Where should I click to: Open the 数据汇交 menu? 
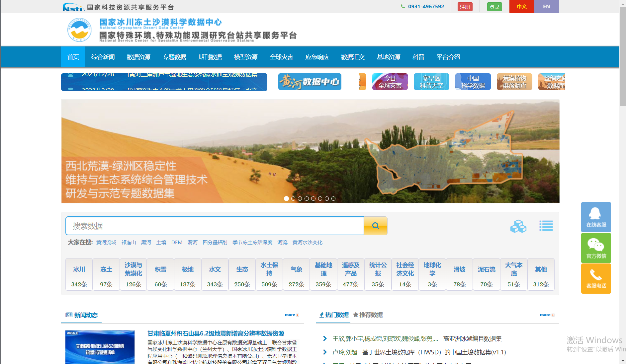click(x=353, y=57)
